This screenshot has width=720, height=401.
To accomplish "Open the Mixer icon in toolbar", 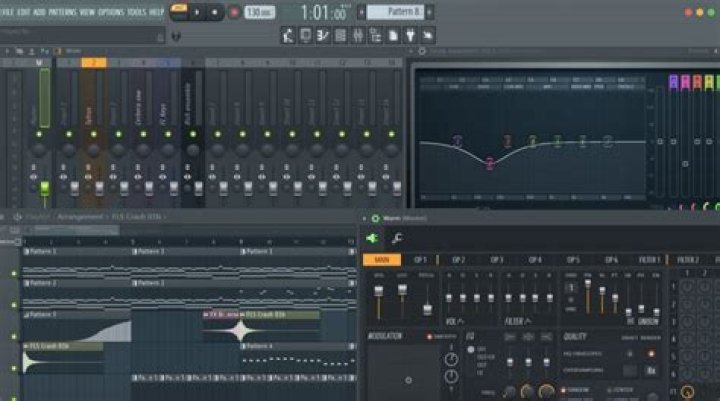I will pyautogui.click(x=358, y=36).
